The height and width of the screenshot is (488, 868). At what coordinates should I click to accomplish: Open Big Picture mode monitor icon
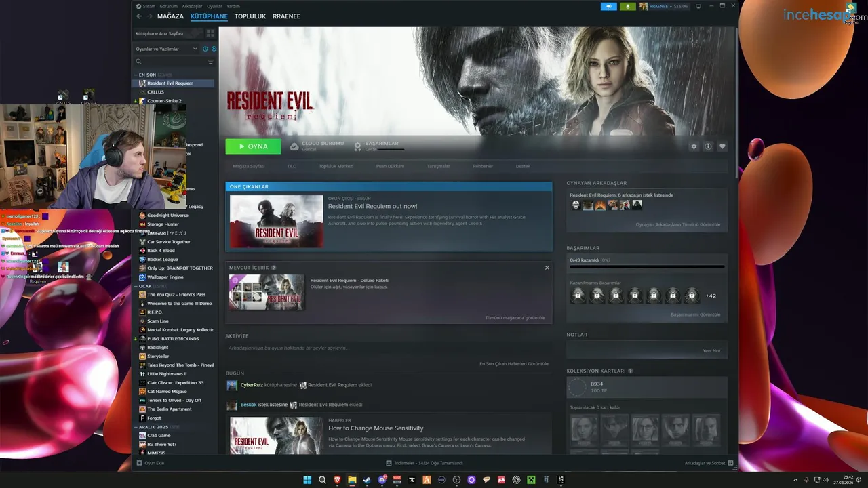point(698,6)
